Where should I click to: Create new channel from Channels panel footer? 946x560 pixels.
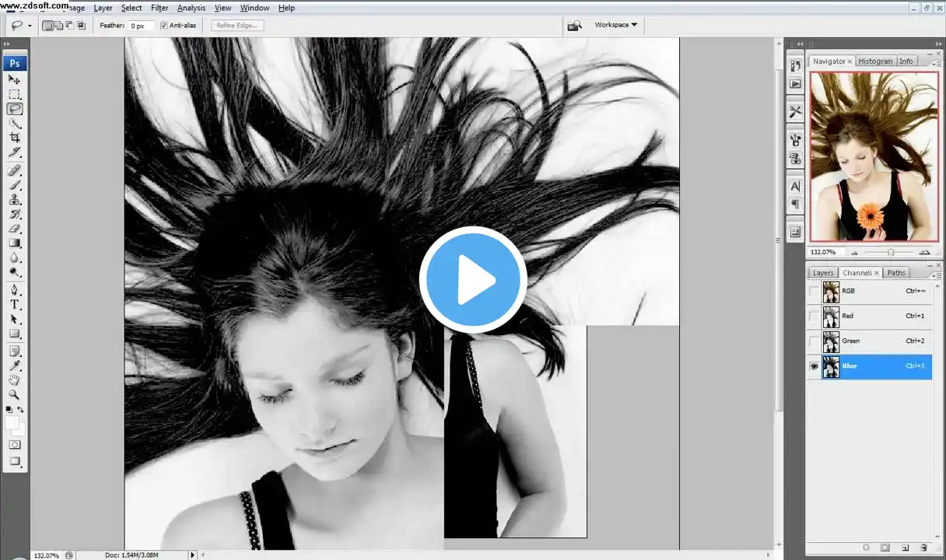(906, 548)
